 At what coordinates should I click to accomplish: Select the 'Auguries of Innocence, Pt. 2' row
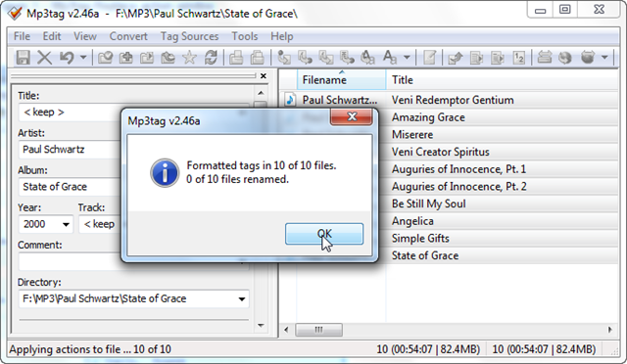click(x=459, y=187)
